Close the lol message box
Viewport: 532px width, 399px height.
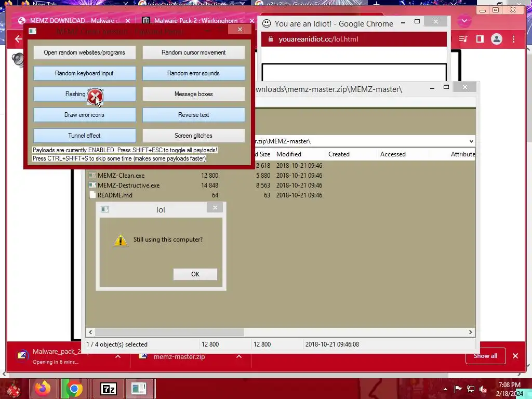(x=215, y=208)
